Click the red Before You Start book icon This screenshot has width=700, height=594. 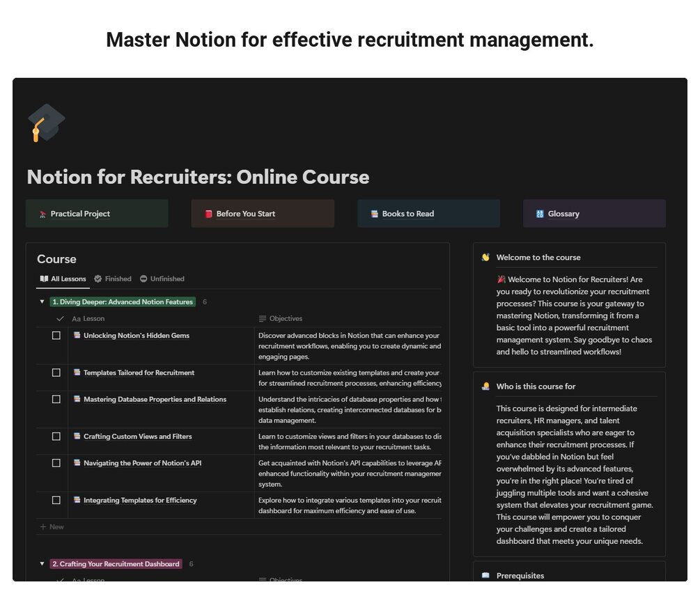coord(208,214)
